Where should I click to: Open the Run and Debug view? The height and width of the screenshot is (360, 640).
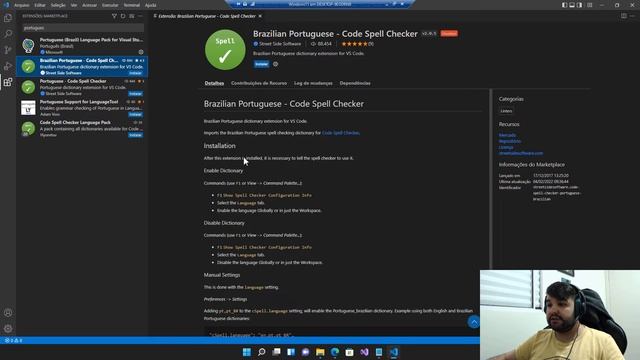[8, 66]
